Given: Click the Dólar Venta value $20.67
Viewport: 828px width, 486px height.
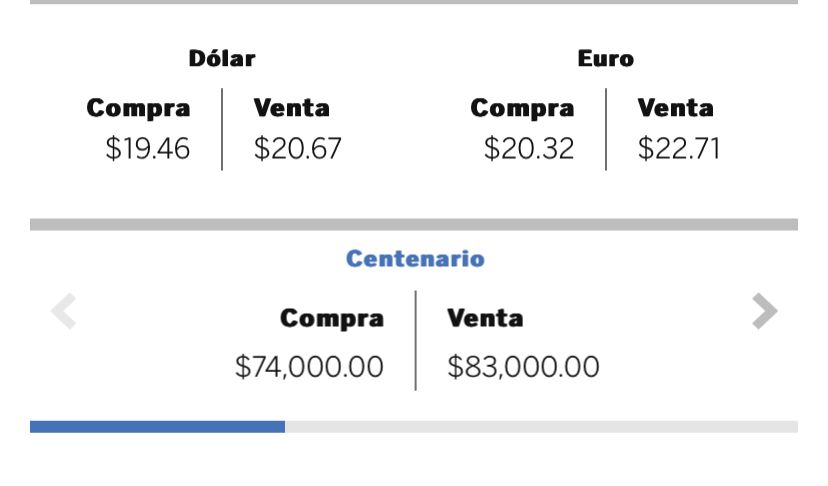Looking at the screenshot, I should (x=298, y=148).
